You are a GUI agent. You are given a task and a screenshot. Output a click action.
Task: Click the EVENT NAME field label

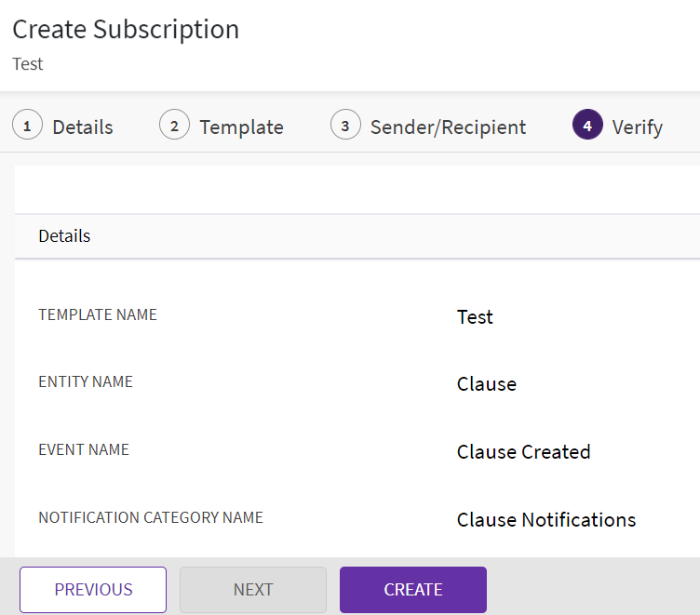(x=84, y=450)
